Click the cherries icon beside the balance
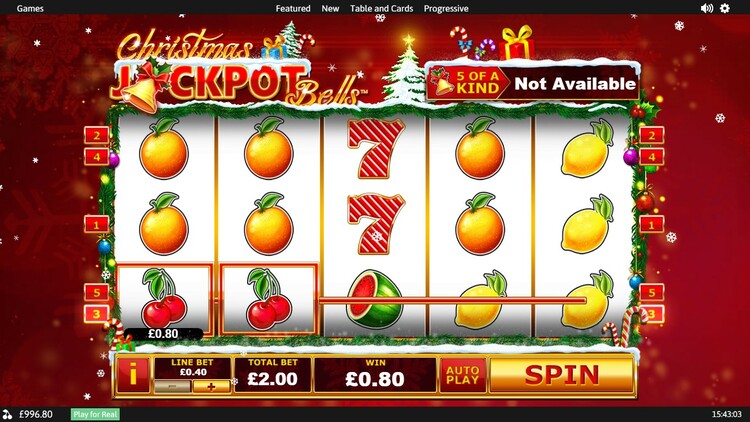 pyautogui.click(x=7, y=414)
